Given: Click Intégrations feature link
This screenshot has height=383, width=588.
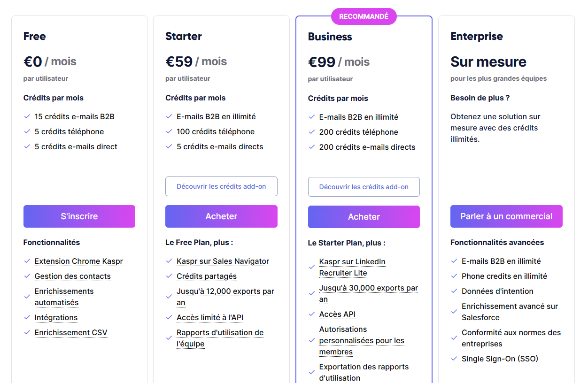Looking at the screenshot, I should click(x=56, y=318).
